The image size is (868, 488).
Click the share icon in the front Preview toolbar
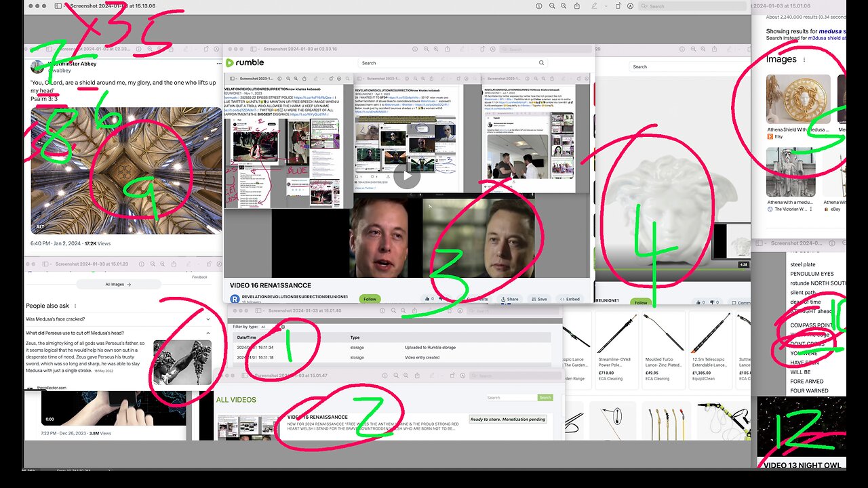click(576, 5)
